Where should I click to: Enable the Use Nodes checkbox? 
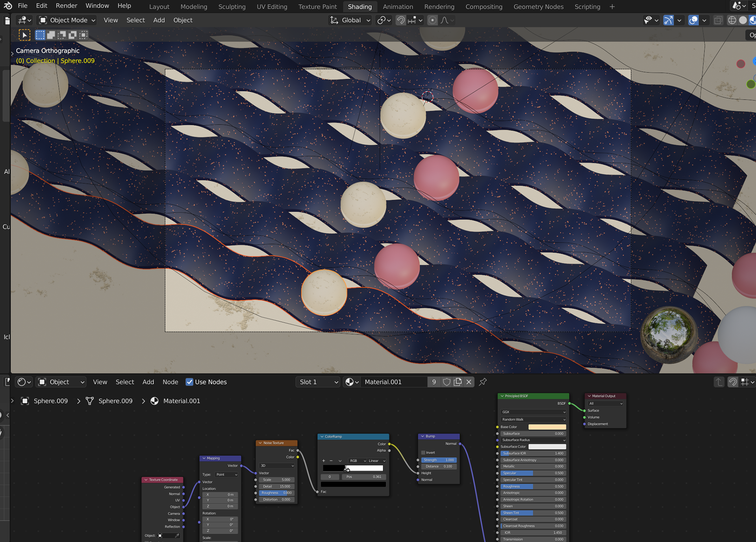190,382
